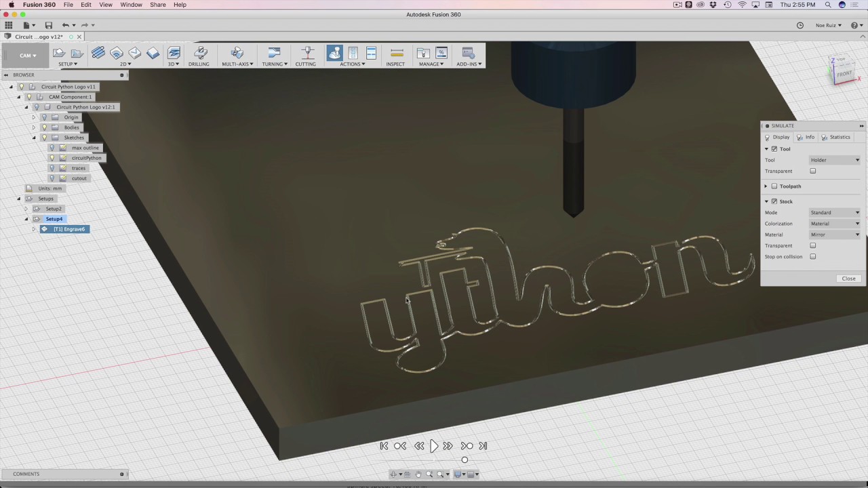Screen dimensions: 868x488
Task: Open the Tool Library icon in MANAGE
Action: pos(423,53)
